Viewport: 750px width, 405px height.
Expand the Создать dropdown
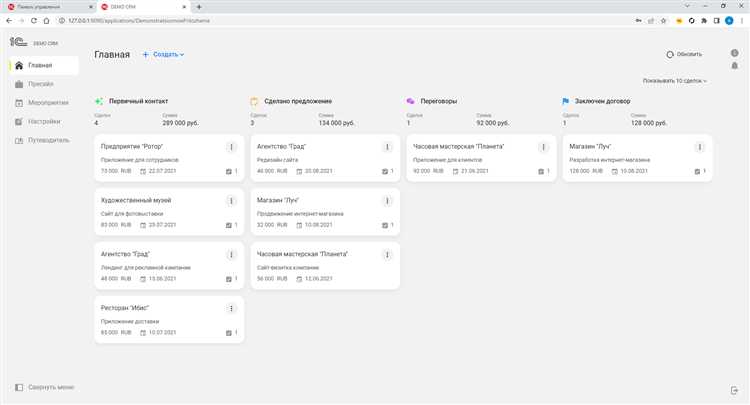(x=163, y=55)
